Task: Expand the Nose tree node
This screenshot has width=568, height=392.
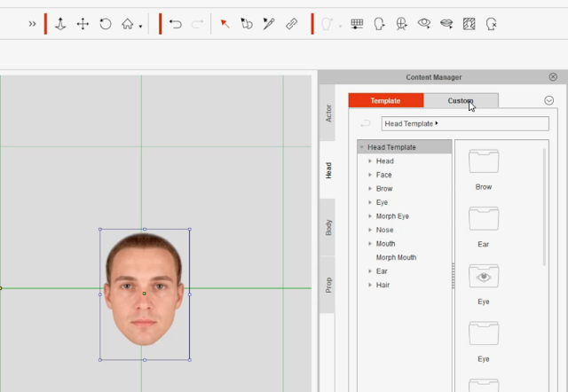Action: pos(370,230)
